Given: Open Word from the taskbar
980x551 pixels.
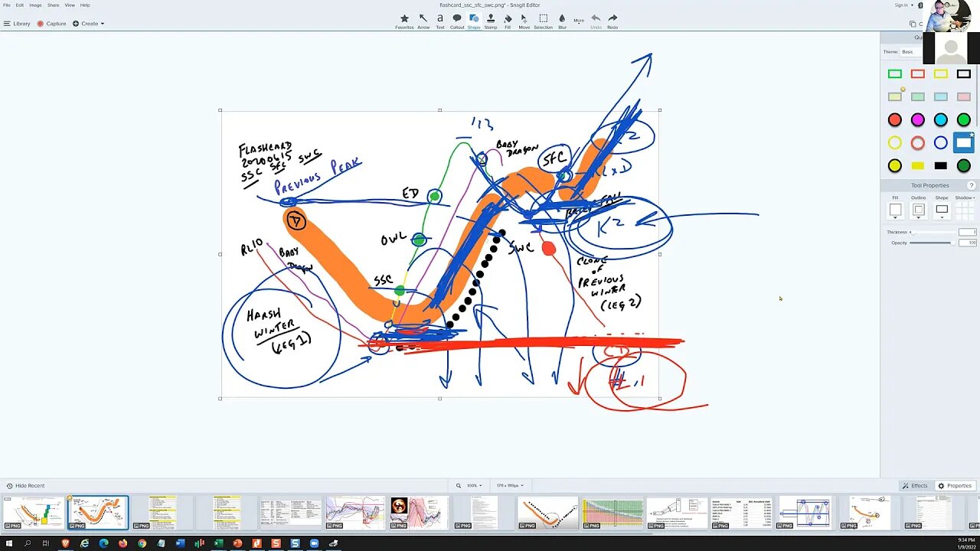Looking at the screenshot, I should [x=181, y=543].
